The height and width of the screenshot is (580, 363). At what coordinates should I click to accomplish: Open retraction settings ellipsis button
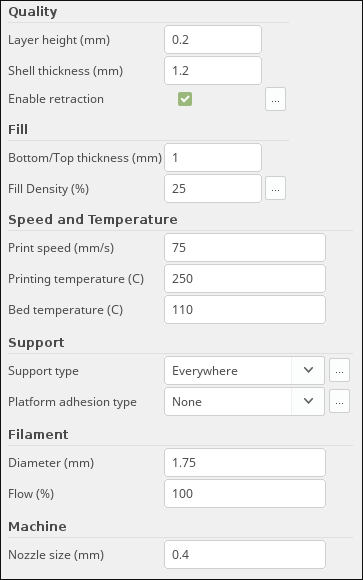tap(275, 99)
